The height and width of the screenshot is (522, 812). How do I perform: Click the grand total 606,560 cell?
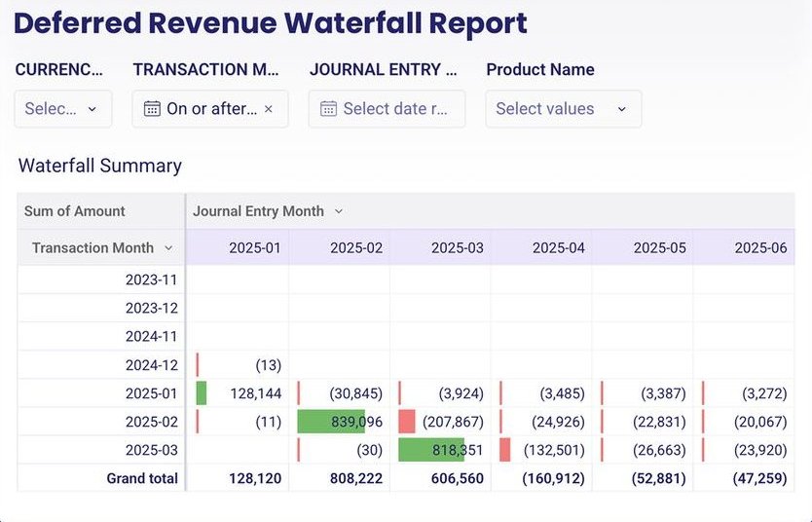pos(440,478)
